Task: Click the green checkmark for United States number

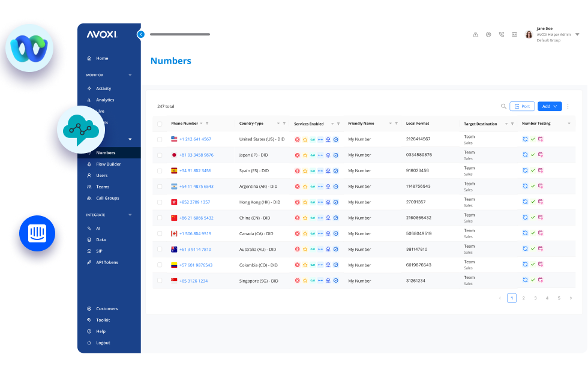Action: 533,139
